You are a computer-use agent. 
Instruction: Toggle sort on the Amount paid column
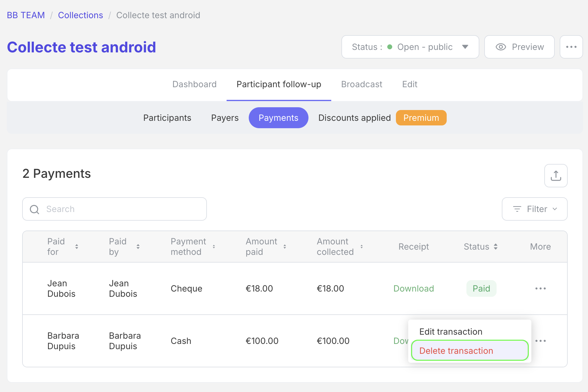pyautogui.click(x=285, y=247)
